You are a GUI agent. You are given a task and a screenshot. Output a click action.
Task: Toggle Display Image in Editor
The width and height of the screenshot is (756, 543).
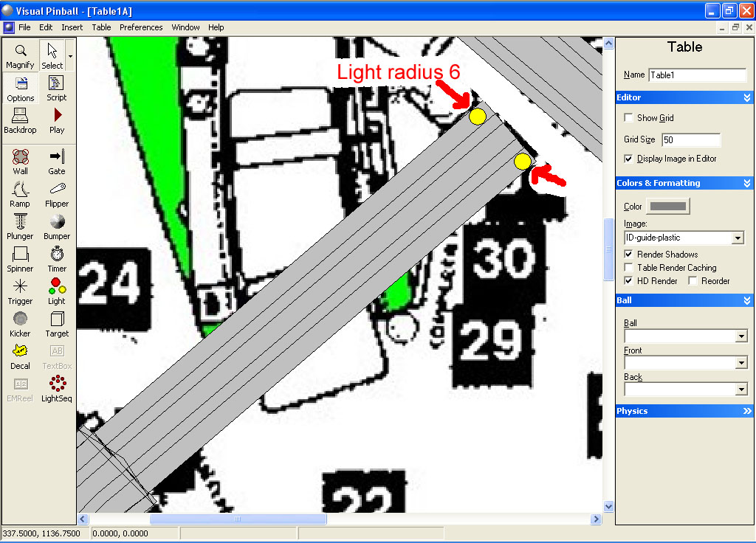(x=628, y=159)
